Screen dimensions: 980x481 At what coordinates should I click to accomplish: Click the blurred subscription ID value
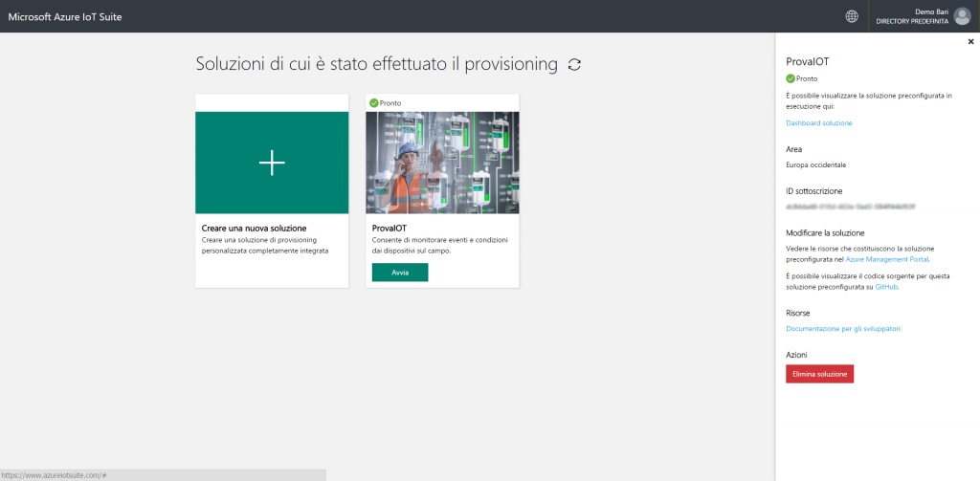coord(851,207)
